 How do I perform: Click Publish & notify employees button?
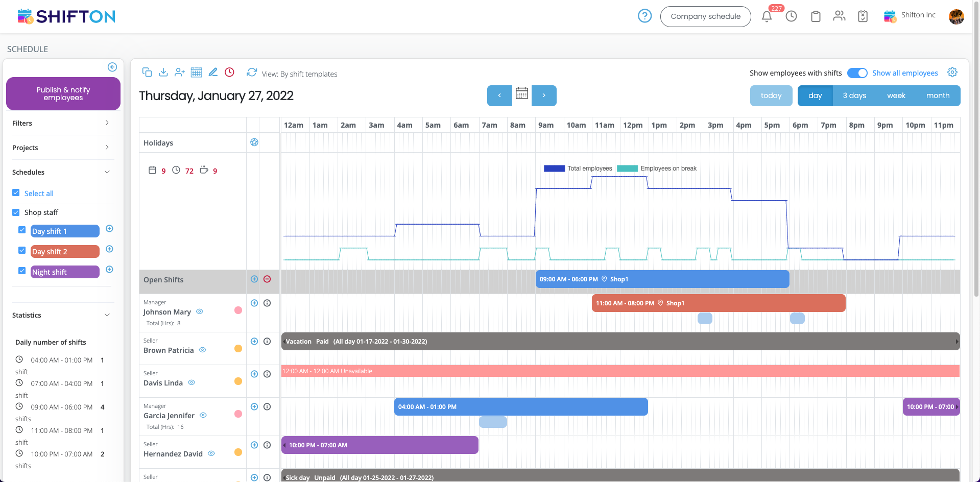click(x=63, y=94)
